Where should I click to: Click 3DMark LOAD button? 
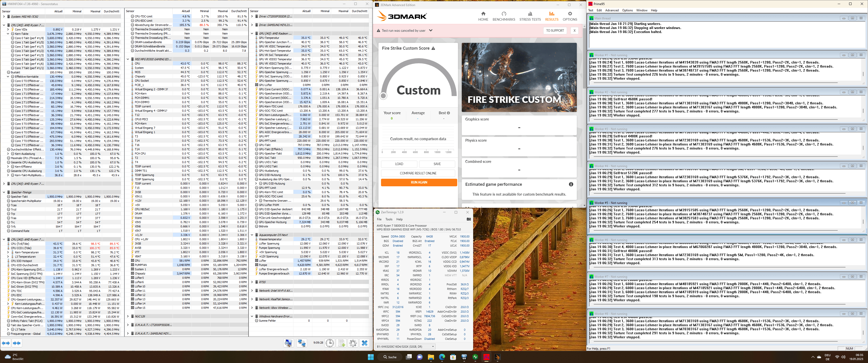tap(399, 164)
